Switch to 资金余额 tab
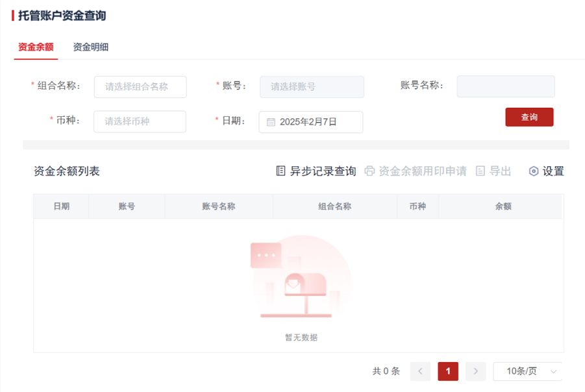This screenshot has width=585, height=392. pos(36,47)
